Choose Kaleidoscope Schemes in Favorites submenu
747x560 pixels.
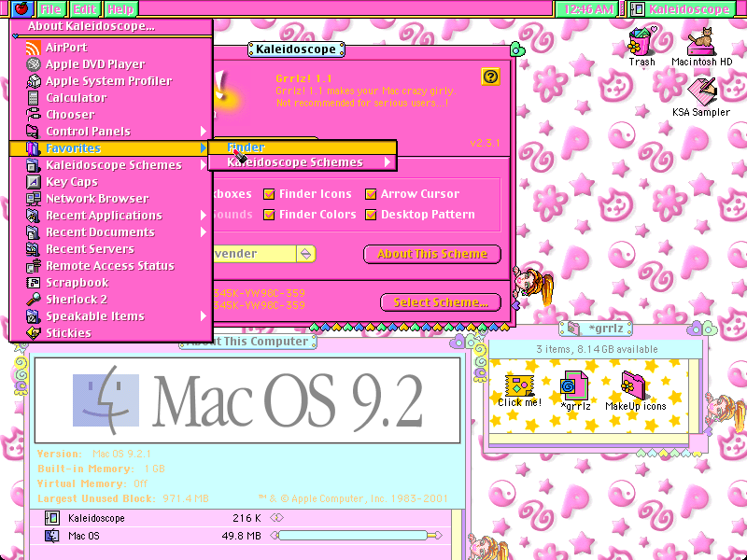pos(303,162)
